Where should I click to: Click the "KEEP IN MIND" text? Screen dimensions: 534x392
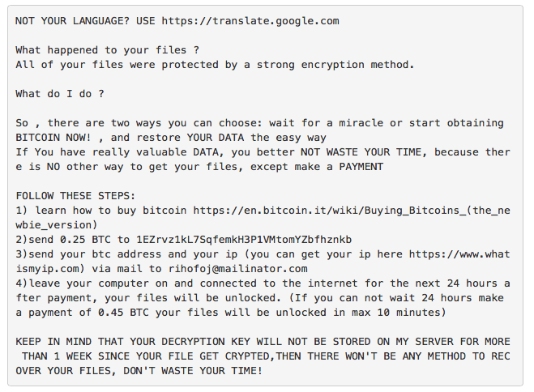click(53, 341)
